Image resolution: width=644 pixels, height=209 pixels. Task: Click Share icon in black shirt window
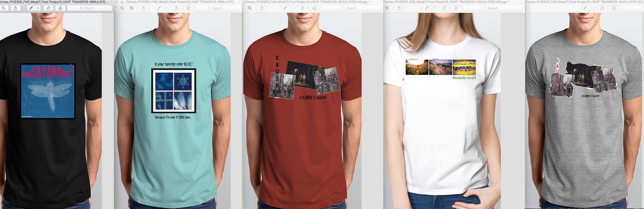click(15, 8)
